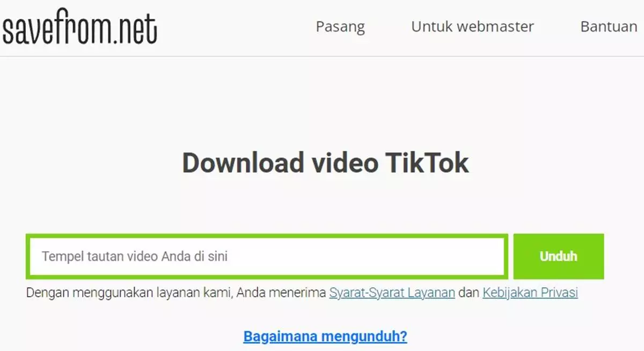Image resolution: width=644 pixels, height=351 pixels.
Task: Select the Download video TikTok heading
Action: click(x=325, y=163)
